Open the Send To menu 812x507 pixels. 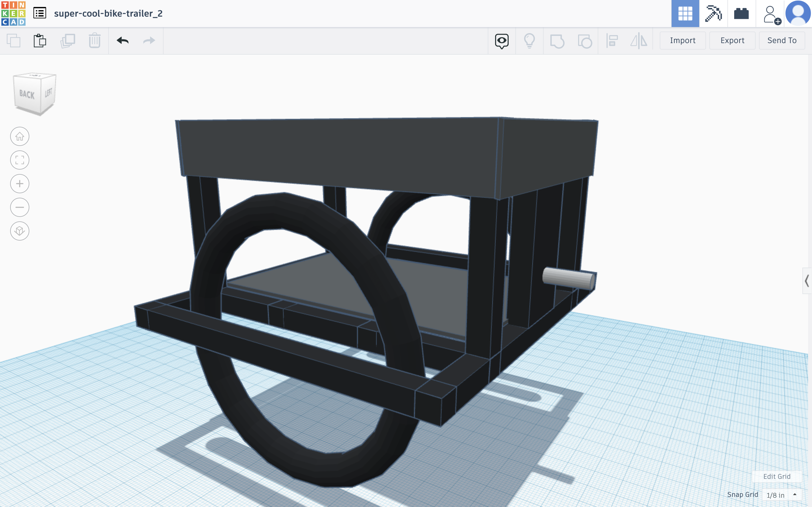click(782, 40)
